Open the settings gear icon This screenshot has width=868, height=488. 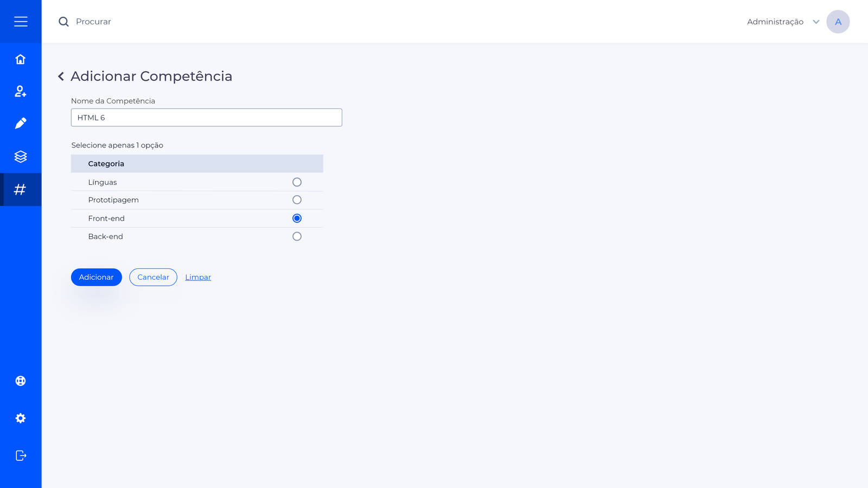pos(21,418)
